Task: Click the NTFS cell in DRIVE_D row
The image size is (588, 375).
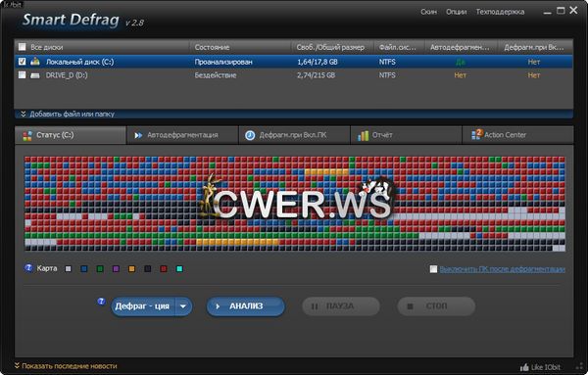Action: pyautogui.click(x=387, y=75)
